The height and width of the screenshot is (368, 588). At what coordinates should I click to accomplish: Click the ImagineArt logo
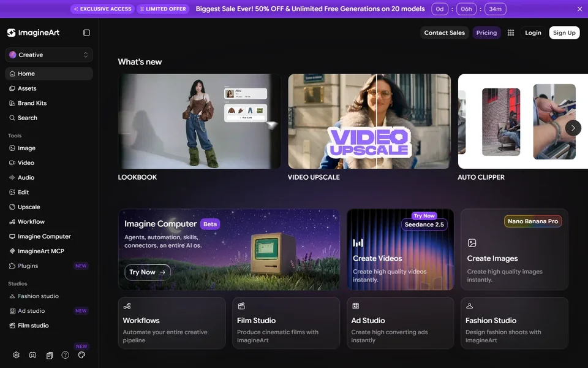coord(33,33)
